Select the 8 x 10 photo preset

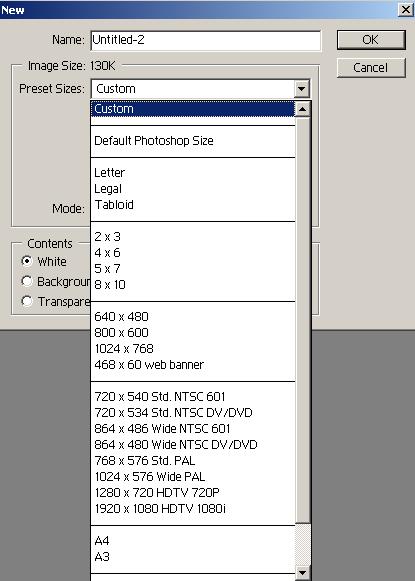click(193, 285)
